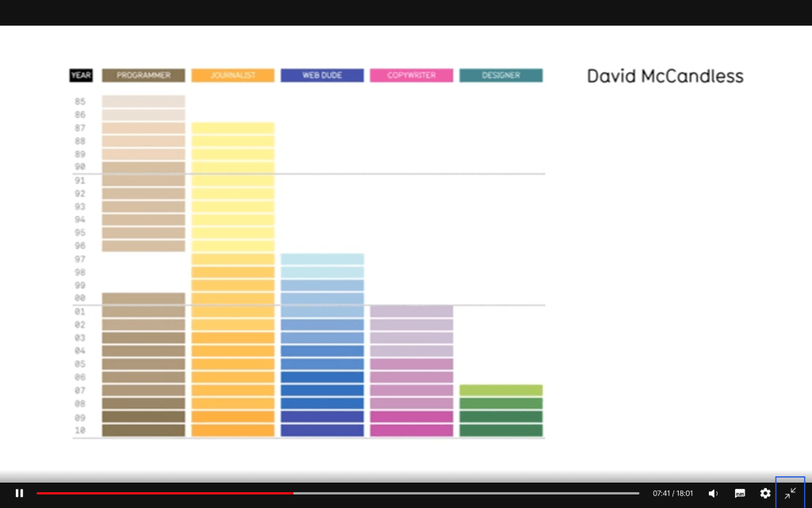Click the Programmer bar for year 85
The width and height of the screenshot is (812, 508).
tap(144, 102)
